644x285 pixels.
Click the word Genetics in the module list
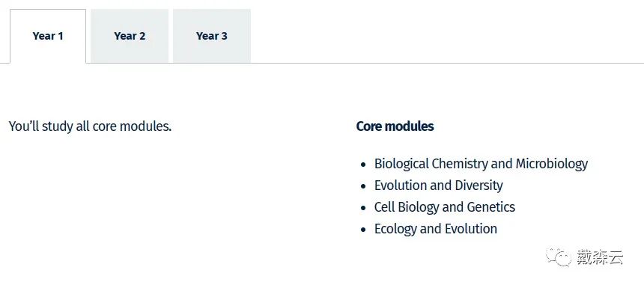tap(490, 207)
